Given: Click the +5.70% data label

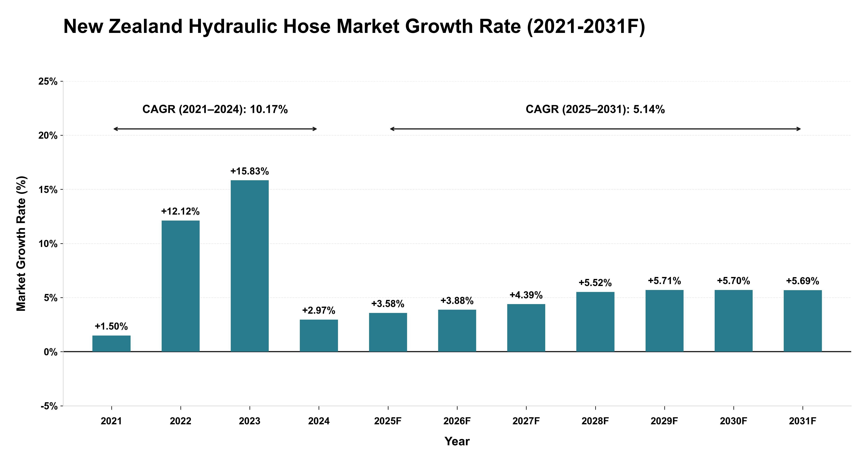Looking at the screenshot, I should (x=734, y=281).
